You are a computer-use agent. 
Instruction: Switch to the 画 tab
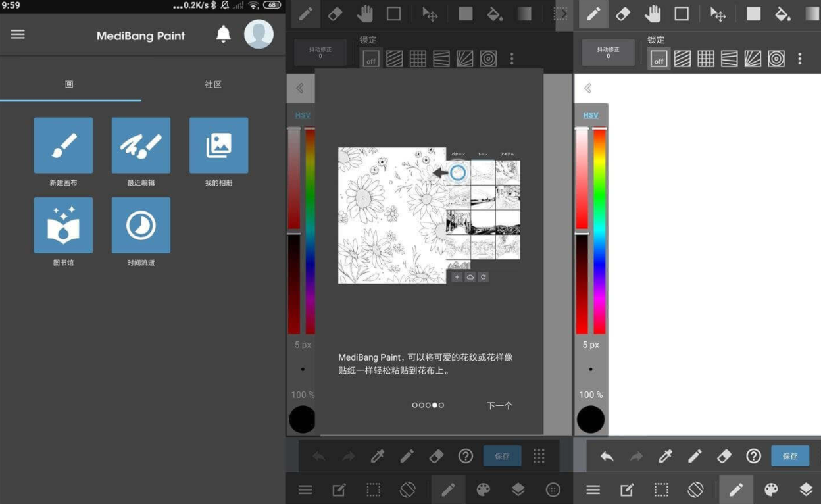(69, 85)
